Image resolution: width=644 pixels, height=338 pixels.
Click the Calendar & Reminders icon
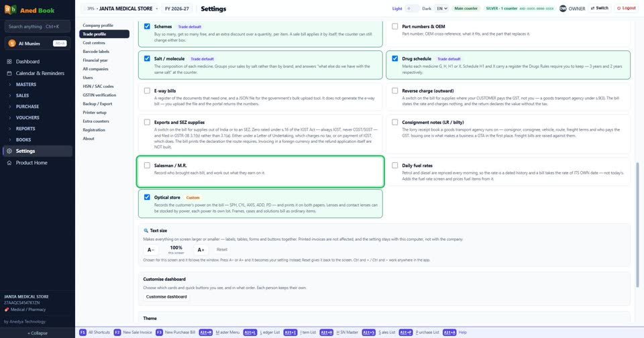(x=9, y=73)
